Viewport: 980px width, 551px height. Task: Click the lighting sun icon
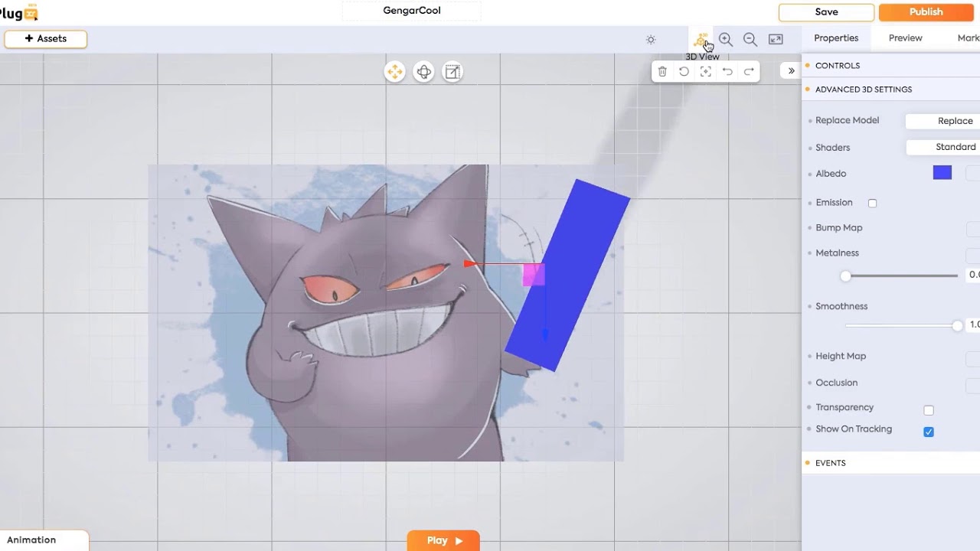[x=651, y=40]
